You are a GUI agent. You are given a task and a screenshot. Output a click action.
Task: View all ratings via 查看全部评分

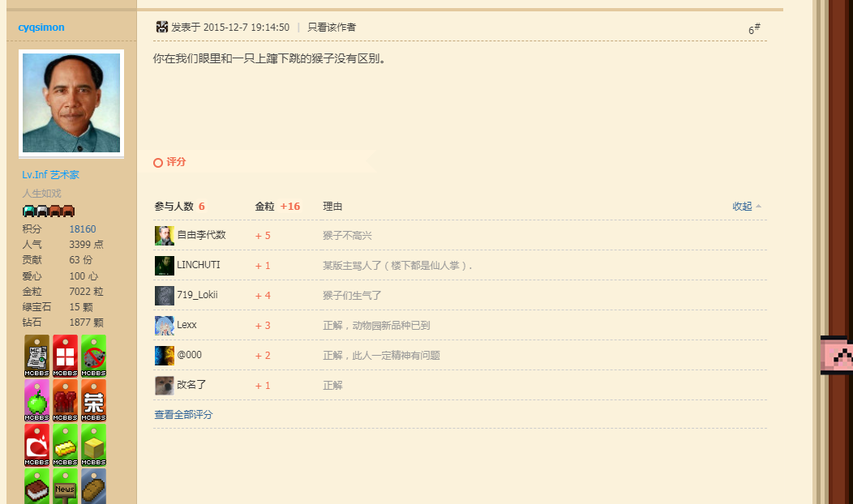point(183,414)
